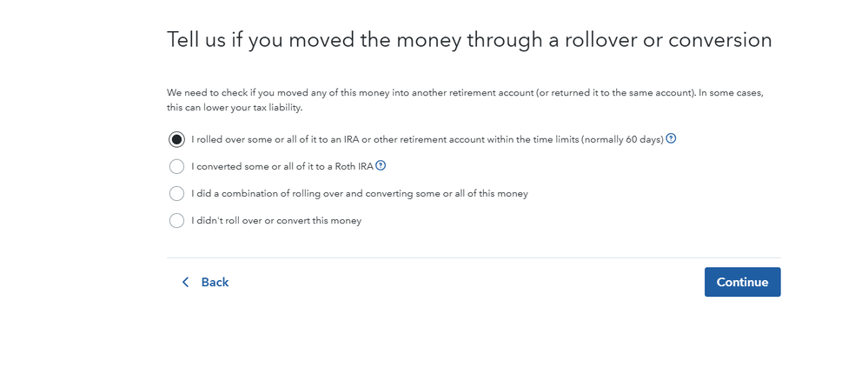
Task: Click the 'I did a combination' label text
Action: pos(360,193)
